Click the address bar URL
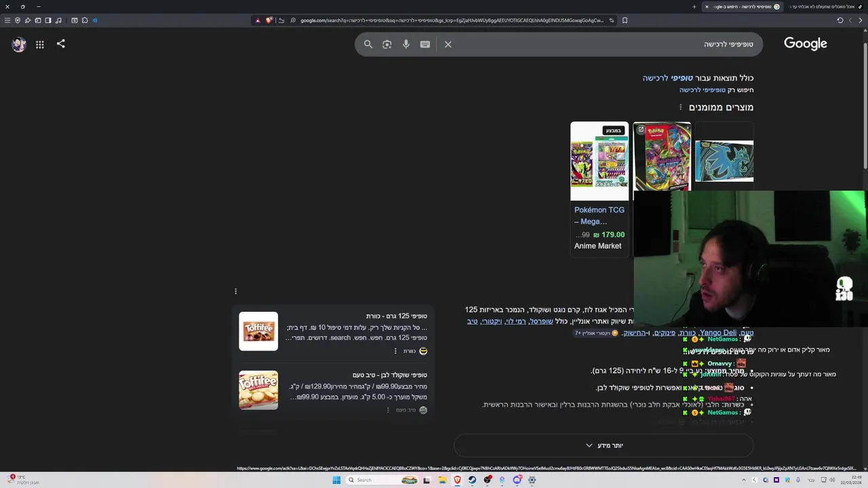 point(451,20)
